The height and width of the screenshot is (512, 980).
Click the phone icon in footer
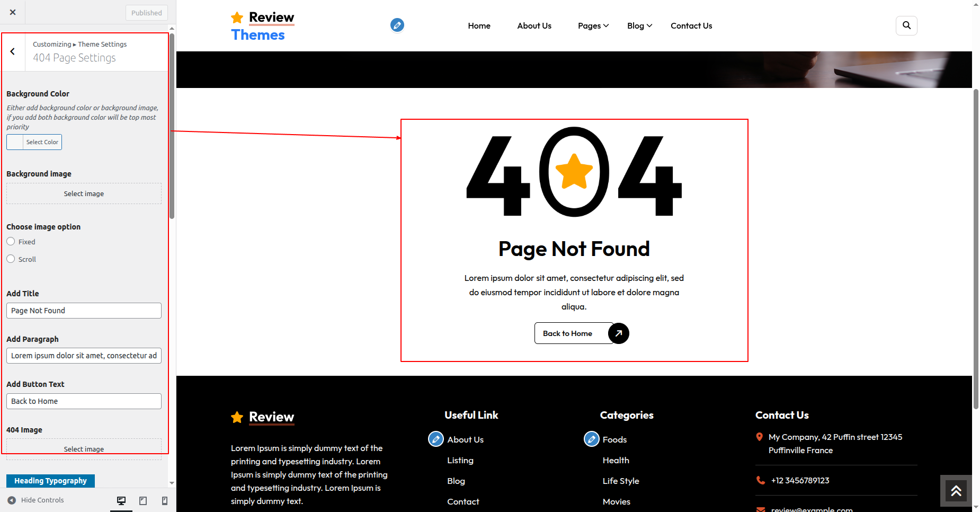coord(761,480)
